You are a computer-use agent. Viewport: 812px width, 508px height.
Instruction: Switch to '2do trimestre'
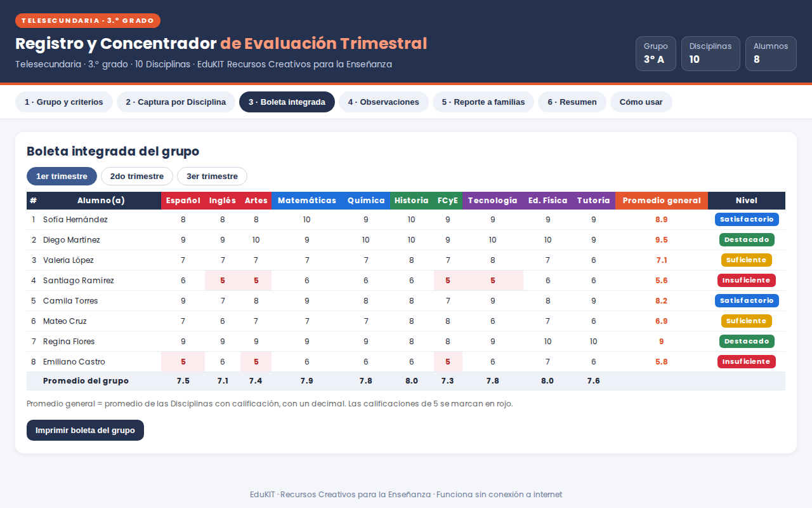point(137,177)
